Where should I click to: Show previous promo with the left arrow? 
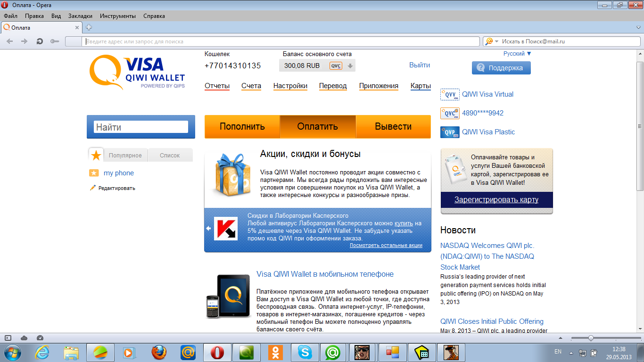(208, 229)
